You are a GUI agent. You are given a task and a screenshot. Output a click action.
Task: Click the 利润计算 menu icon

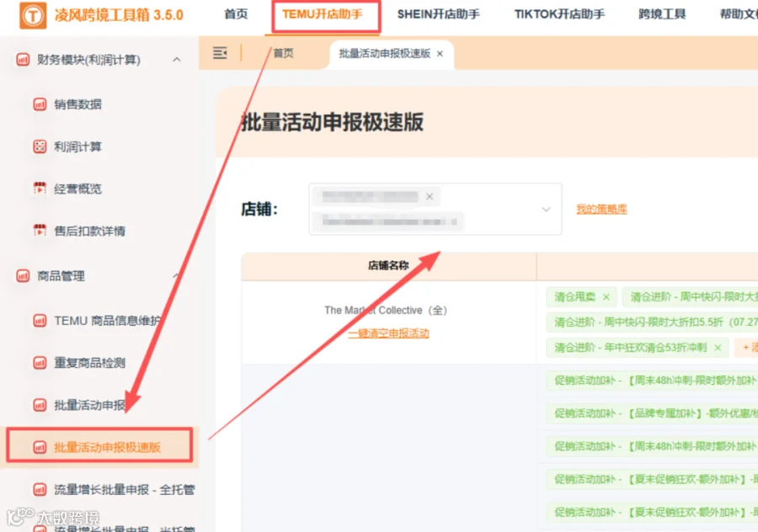pos(40,146)
